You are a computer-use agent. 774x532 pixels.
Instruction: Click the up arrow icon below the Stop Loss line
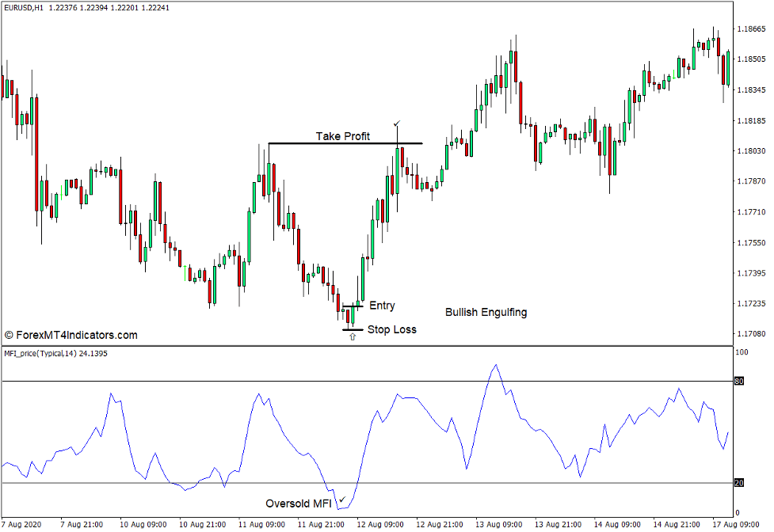[x=352, y=336]
